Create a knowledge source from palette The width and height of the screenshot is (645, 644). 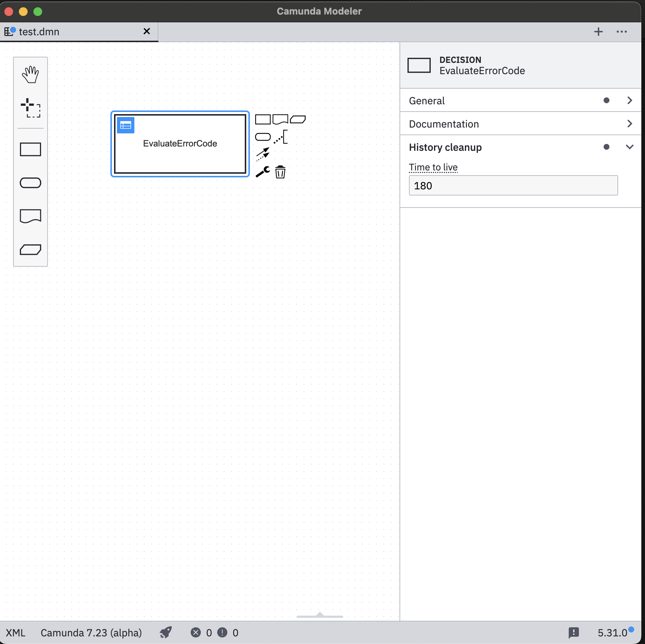[x=30, y=216]
